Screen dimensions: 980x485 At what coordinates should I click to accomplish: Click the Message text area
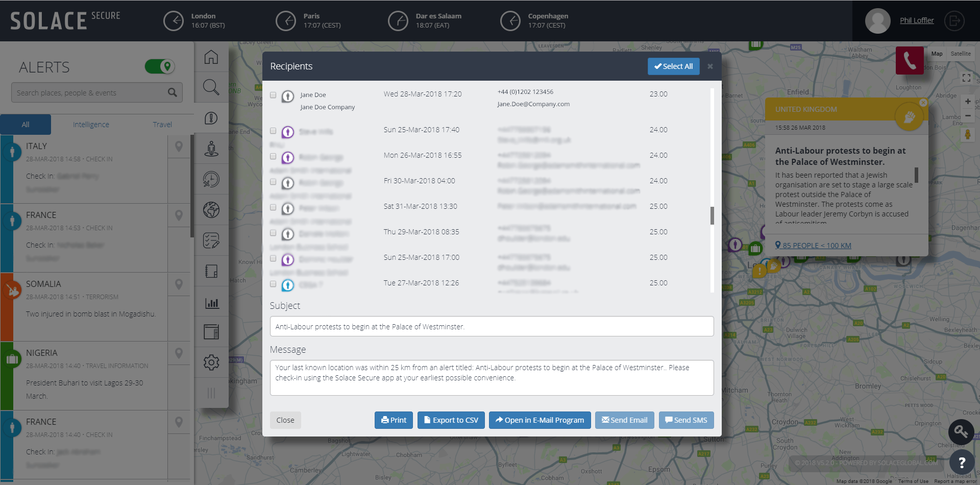492,378
